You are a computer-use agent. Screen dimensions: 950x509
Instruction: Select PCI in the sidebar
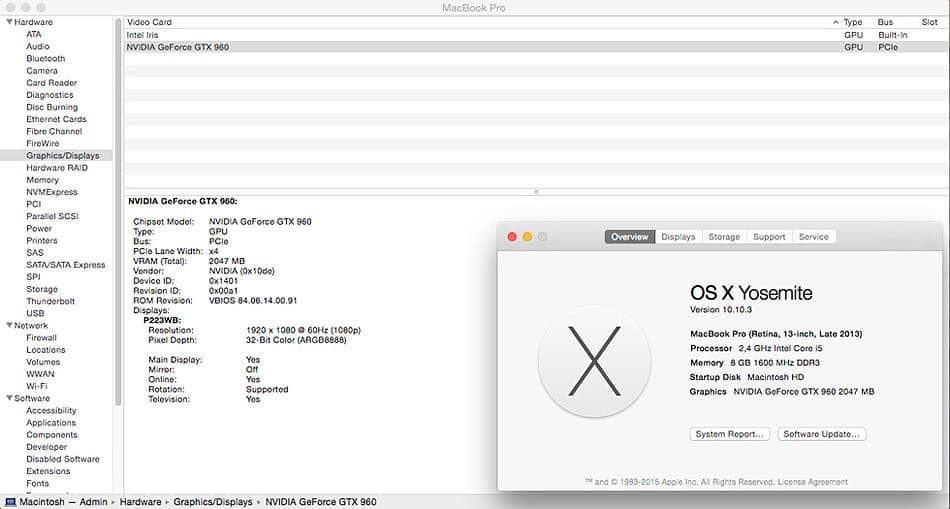tap(34, 204)
